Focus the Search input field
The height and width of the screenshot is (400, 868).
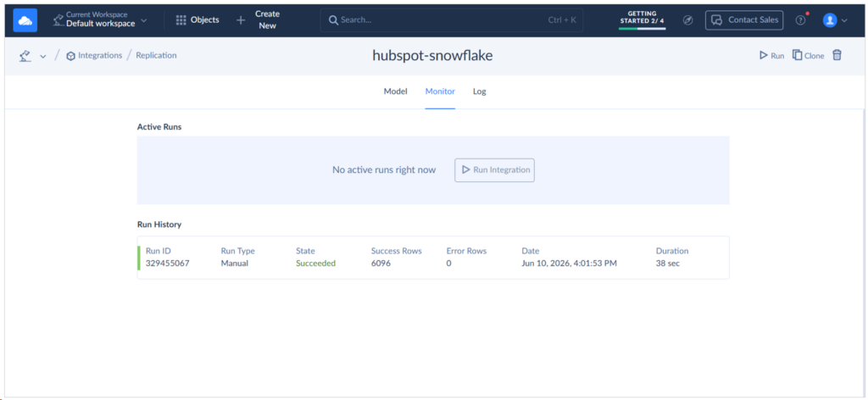[x=451, y=20]
